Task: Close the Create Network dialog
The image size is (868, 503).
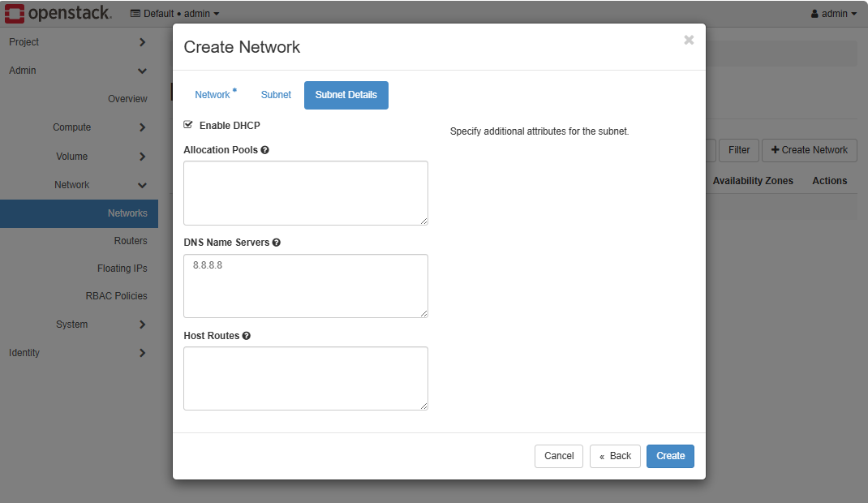Action: (x=689, y=40)
